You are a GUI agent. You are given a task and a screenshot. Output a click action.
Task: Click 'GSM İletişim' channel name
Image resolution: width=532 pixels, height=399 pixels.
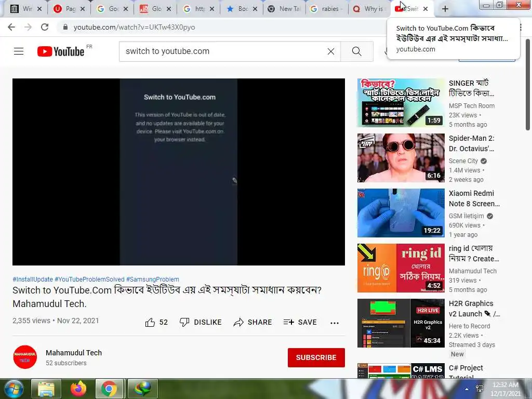(466, 216)
